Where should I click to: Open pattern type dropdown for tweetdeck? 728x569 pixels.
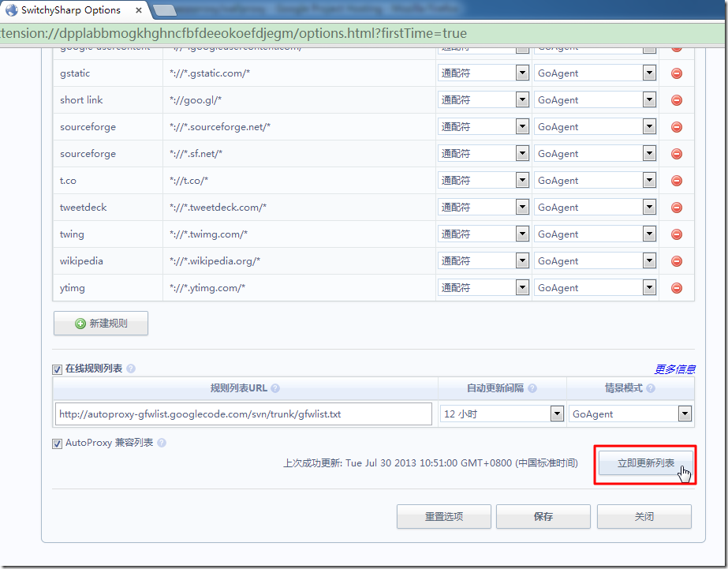pos(483,208)
